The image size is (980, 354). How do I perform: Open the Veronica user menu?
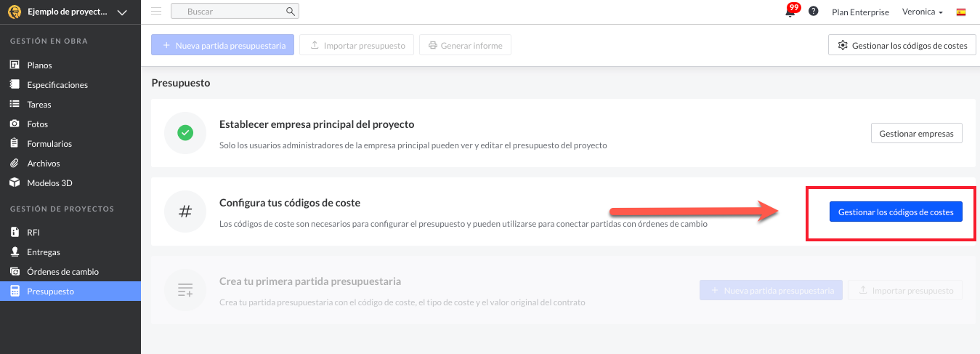click(x=923, y=12)
